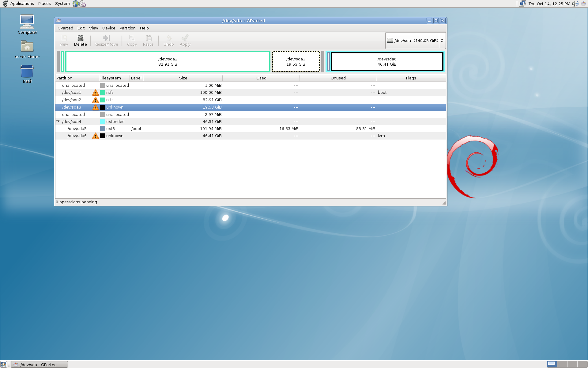Image resolution: width=588 pixels, height=368 pixels.
Task: Select the /dev/sda2 block in disk map
Action: (x=168, y=62)
